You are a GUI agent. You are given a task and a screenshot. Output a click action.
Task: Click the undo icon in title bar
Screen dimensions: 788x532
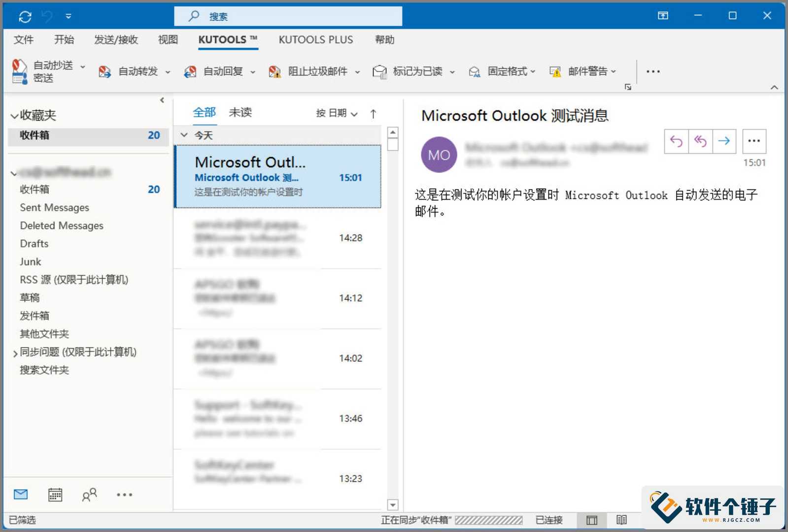pyautogui.click(x=47, y=17)
